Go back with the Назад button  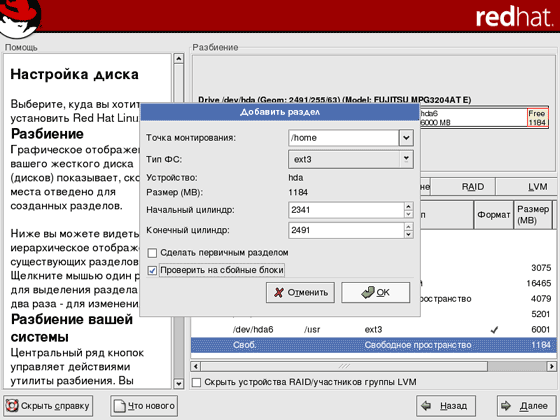click(446, 406)
